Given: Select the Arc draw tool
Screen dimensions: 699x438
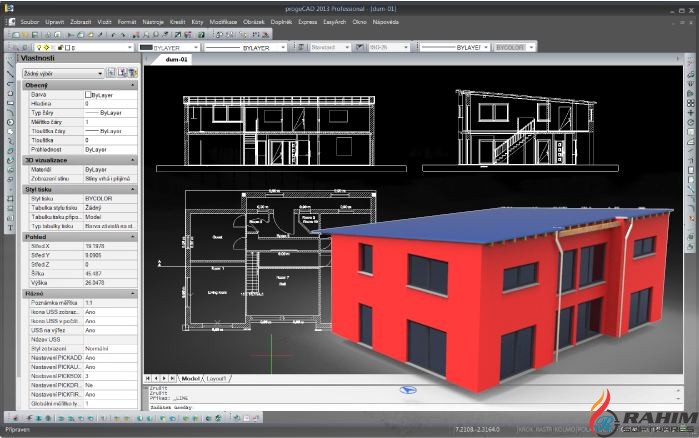Looking at the screenshot, I should pos(10,112).
